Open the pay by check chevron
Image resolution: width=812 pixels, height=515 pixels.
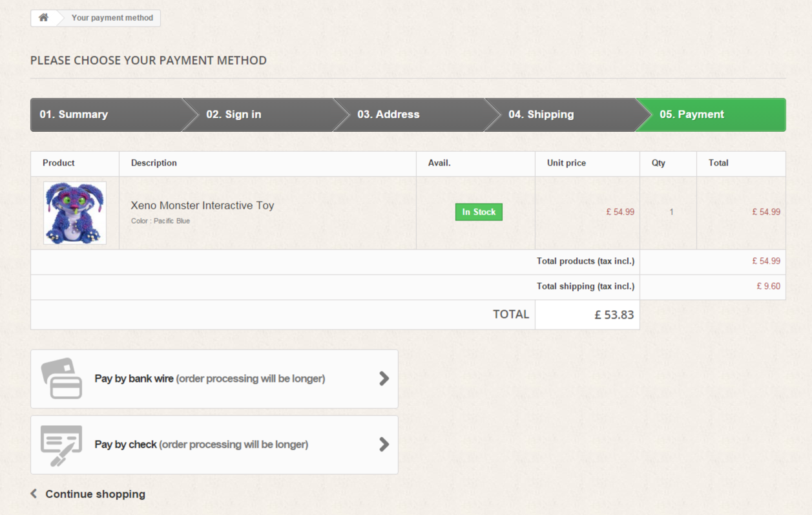(384, 445)
